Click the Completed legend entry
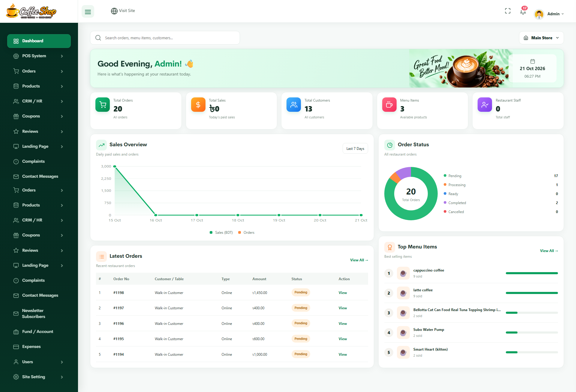The height and width of the screenshot is (392, 576). click(x=455, y=203)
